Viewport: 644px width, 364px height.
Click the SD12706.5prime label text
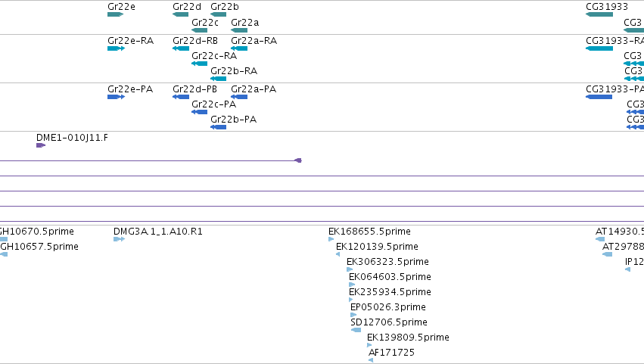[x=389, y=322]
